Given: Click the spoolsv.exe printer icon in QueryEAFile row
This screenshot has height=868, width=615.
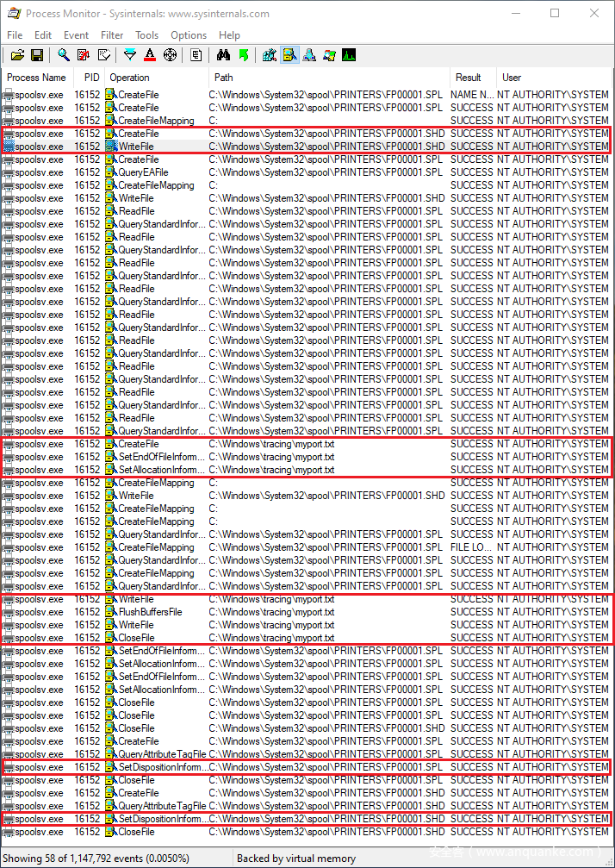Looking at the screenshot, I should pos(9,172).
